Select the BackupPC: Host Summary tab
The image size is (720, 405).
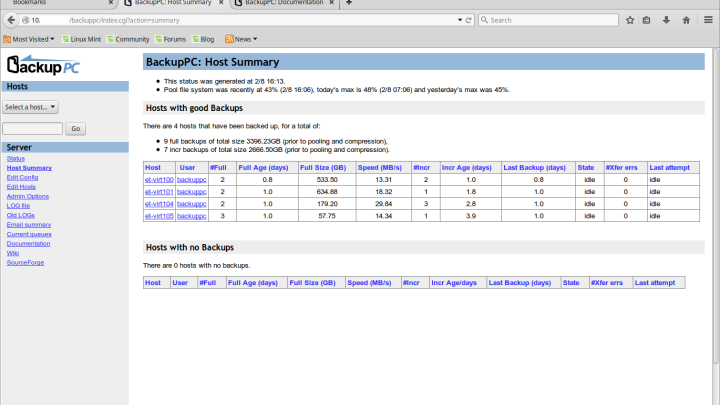point(173,3)
